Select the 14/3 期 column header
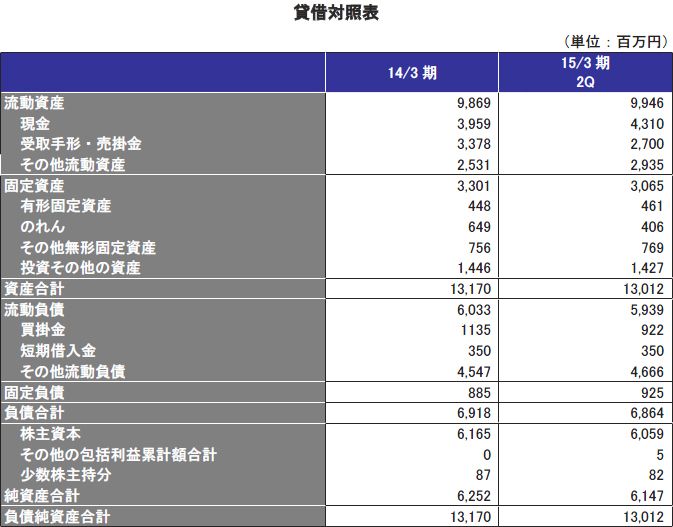 click(x=411, y=73)
